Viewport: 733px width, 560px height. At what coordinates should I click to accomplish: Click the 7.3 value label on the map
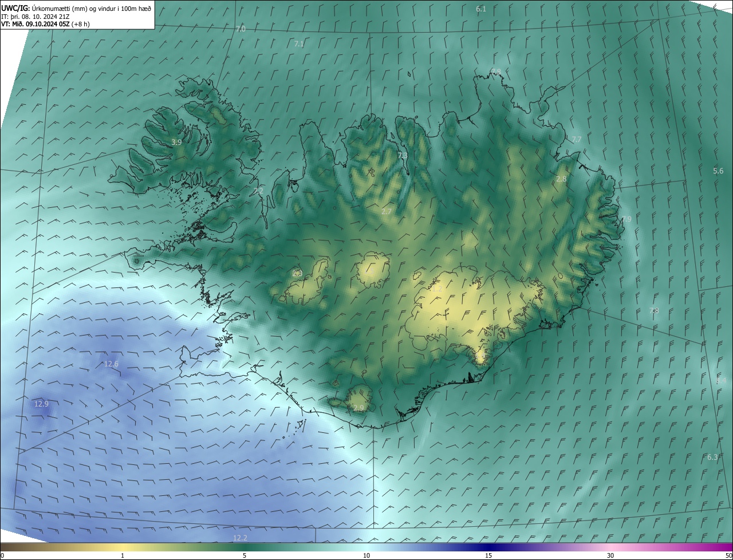403,155
